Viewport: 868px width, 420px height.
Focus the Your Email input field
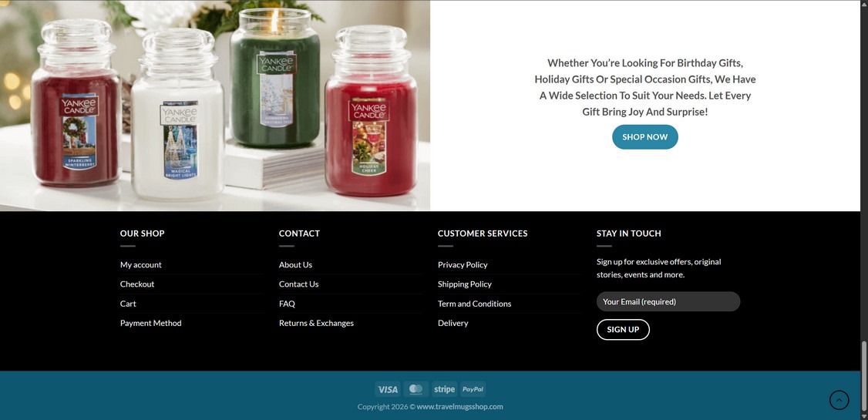pos(668,301)
